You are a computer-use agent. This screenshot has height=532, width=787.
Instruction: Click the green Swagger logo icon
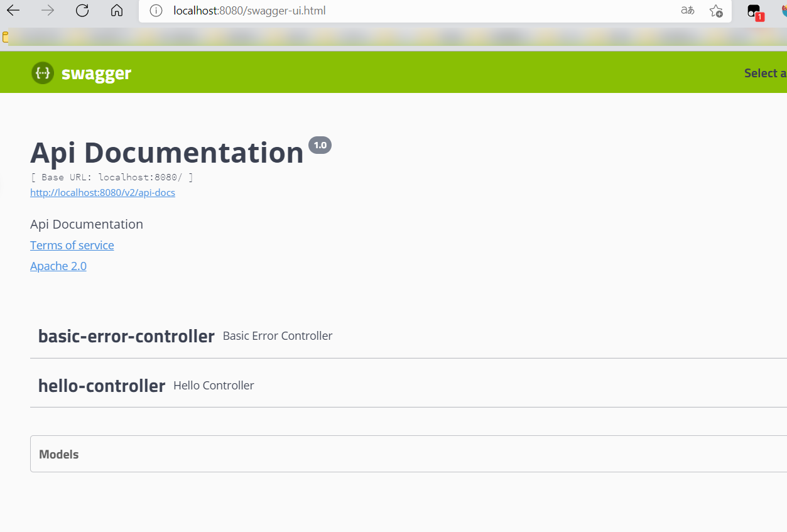pyautogui.click(x=43, y=73)
